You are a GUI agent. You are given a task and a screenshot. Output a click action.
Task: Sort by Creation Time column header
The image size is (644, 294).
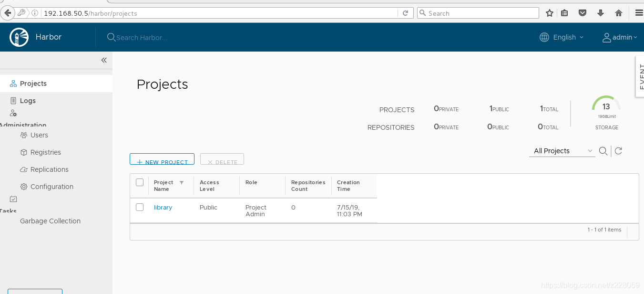coord(348,186)
